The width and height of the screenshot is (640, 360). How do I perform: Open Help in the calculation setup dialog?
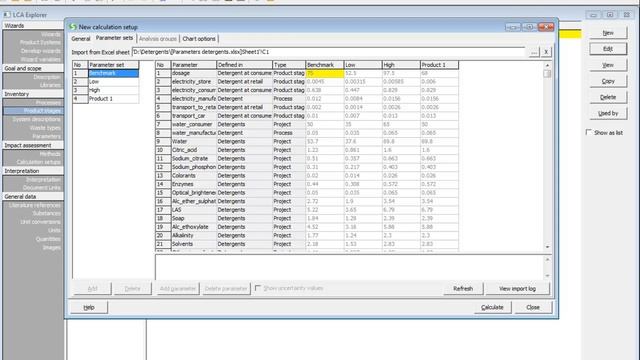click(x=89, y=307)
